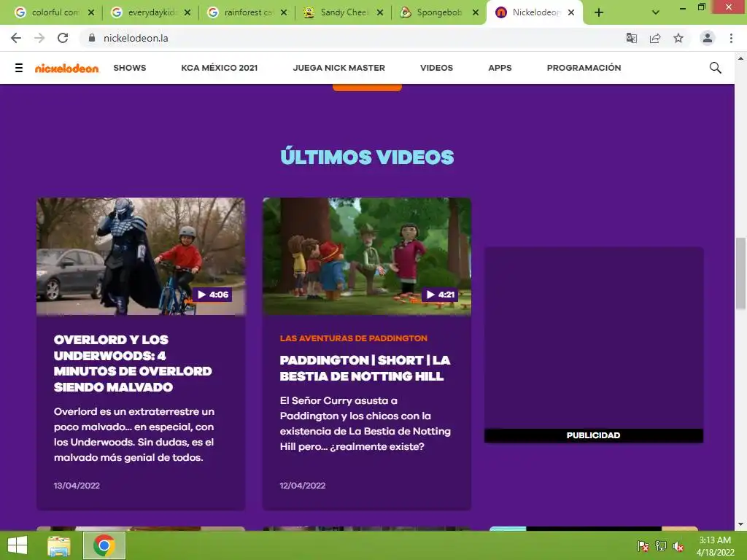
Task: Click the date 13/04/2022
Action: 77,486
